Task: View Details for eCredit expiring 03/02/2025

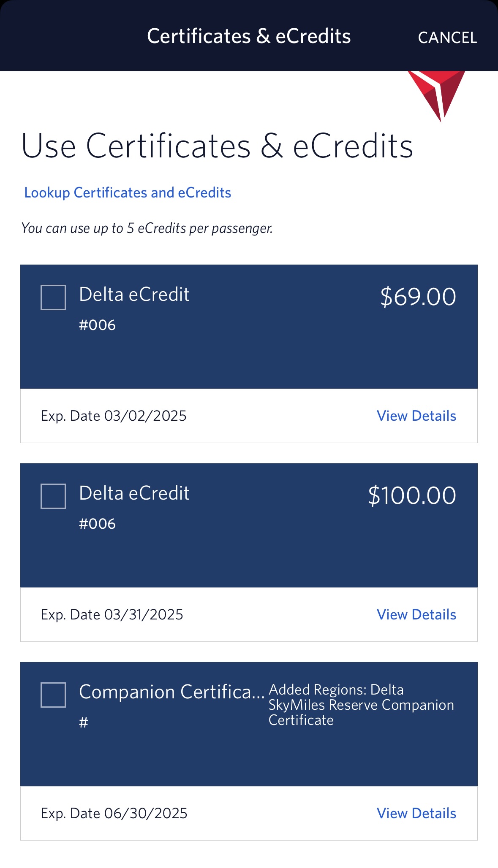Action: tap(416, 416)
